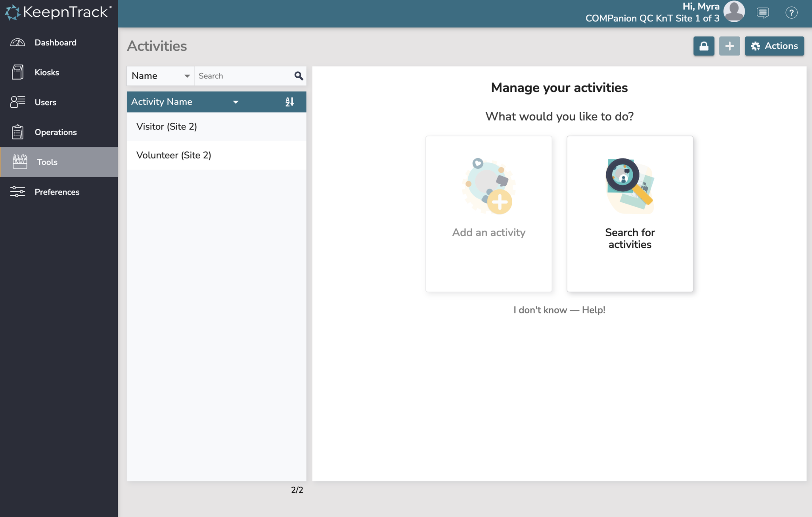Click the plus icon to add an activity

729,46
